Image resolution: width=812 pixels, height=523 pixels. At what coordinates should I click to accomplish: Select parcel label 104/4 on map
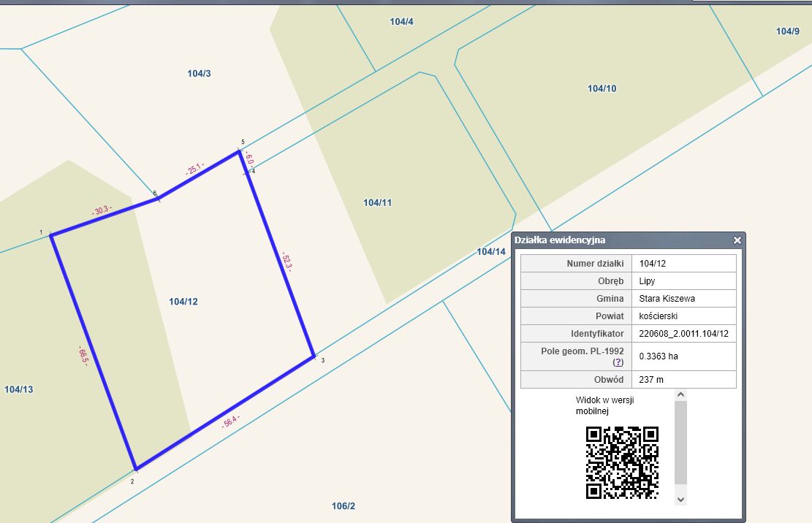[x=401, y=22]
